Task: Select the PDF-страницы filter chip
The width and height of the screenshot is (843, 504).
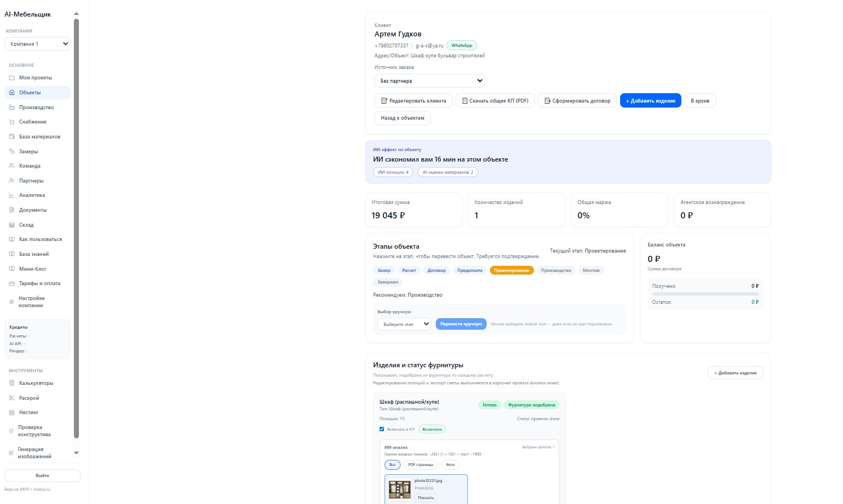Action: pyautogui.click(x=420, y=465)
